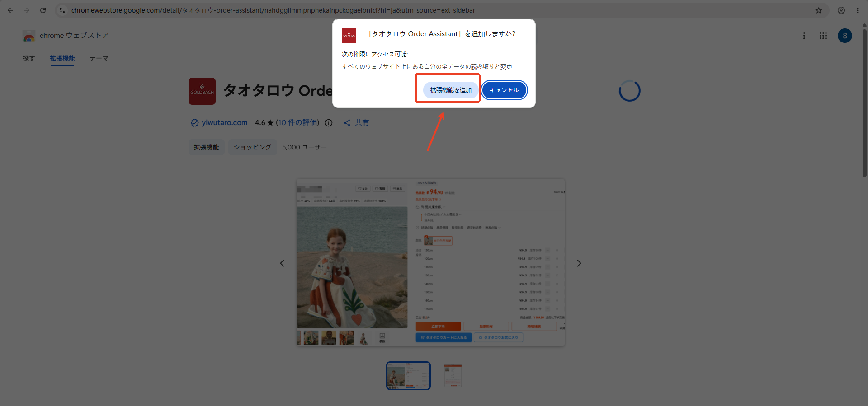The image size is (868, 406).
Task: Open the browser profile icon in toolbar
Action: [x=841, y=10]
